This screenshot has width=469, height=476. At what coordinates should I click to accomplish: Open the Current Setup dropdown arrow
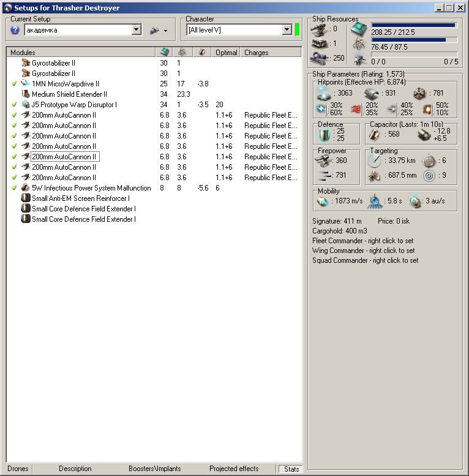click(x=137, y=30)
